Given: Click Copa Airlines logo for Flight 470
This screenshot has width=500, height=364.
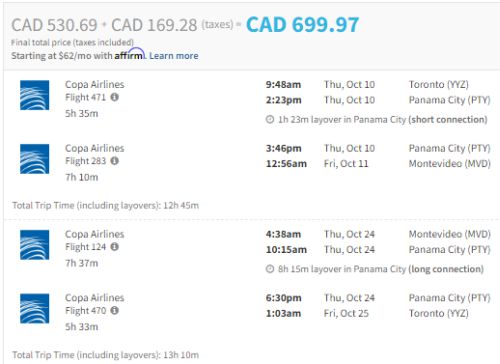Looking at the screenshot, I should pyautogui.click(x=34, y=308).
